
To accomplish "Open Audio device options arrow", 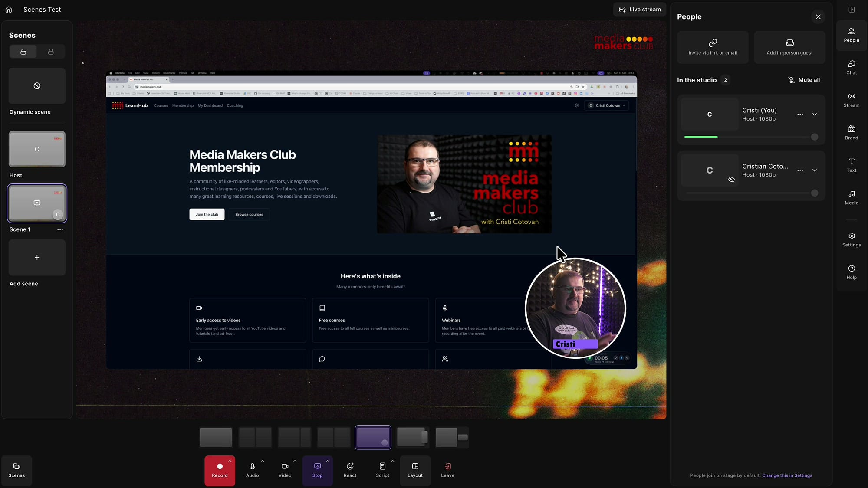I will [x=262, y=461].
